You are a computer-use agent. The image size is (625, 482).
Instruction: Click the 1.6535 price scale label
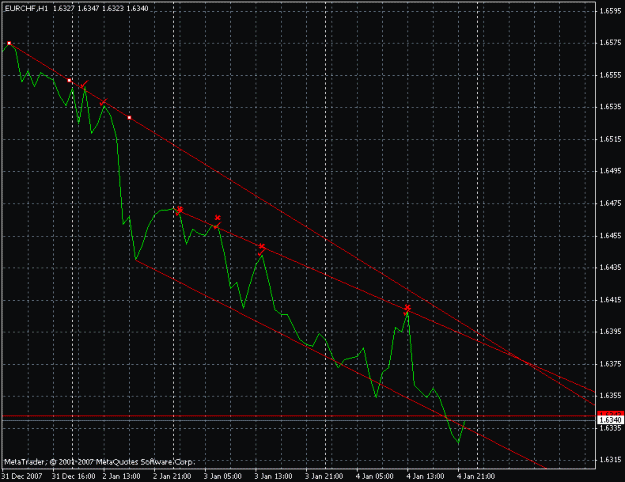tap(610, 107)
